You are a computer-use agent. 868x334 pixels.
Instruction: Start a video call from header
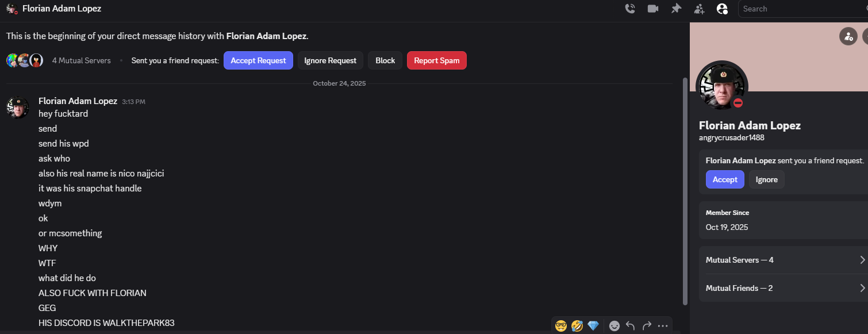tap(652, 9)
